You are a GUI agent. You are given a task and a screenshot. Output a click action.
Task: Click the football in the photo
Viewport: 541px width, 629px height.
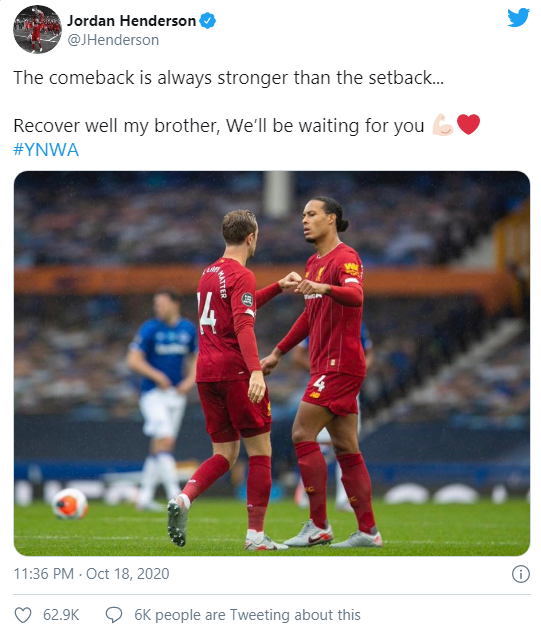pos(70,504)
